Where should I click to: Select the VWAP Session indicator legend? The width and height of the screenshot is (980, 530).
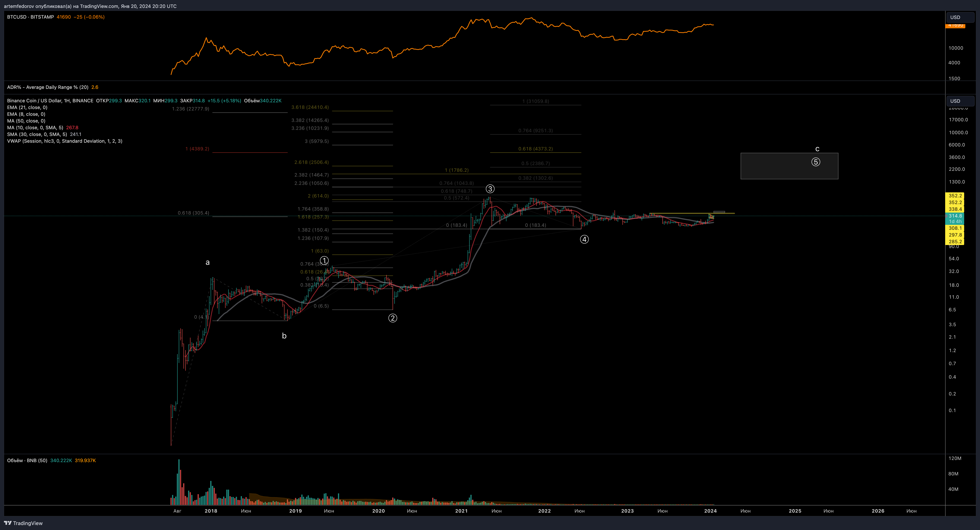coord(65,141)
